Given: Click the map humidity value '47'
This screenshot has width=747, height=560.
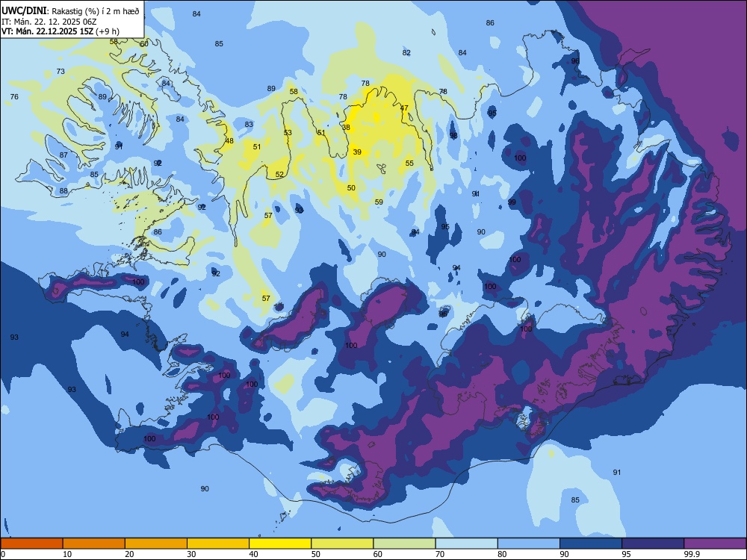Looking at the screenshot, I should point(404,108).
